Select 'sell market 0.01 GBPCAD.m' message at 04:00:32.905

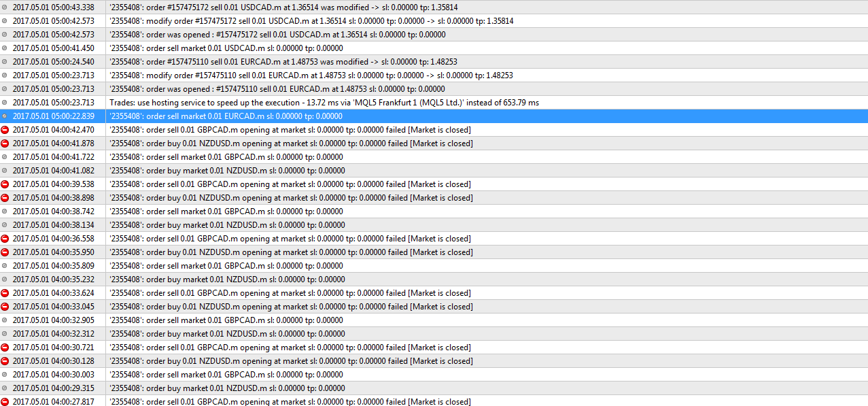coord(226,320)
